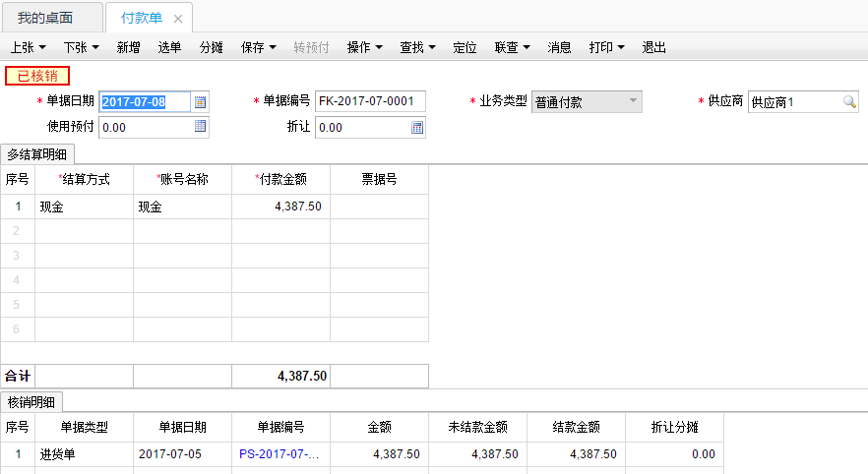Open the linked document PS-2017-07-...
This screenshot has width=868, height=474.
click(x=279, y=454)
